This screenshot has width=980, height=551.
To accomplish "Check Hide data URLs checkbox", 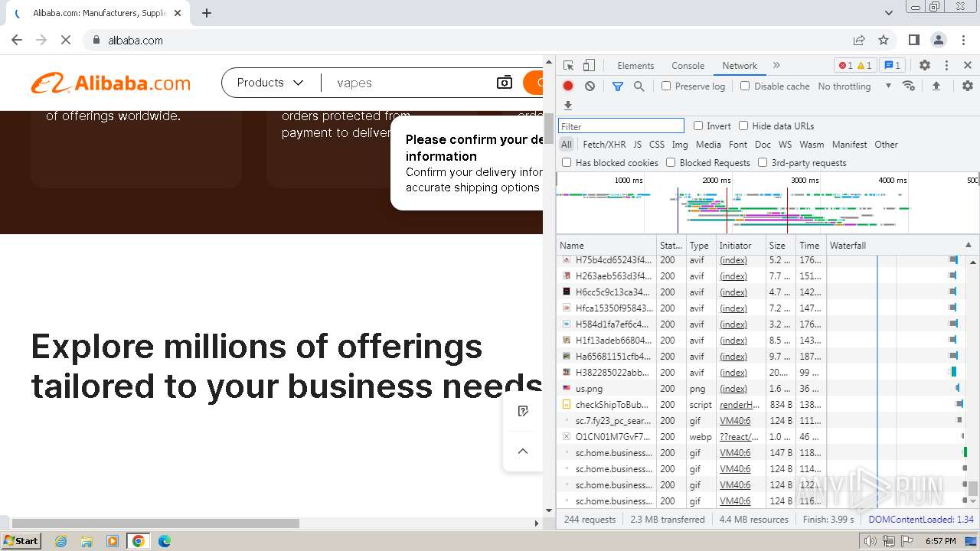I will (x=743, y=126).
